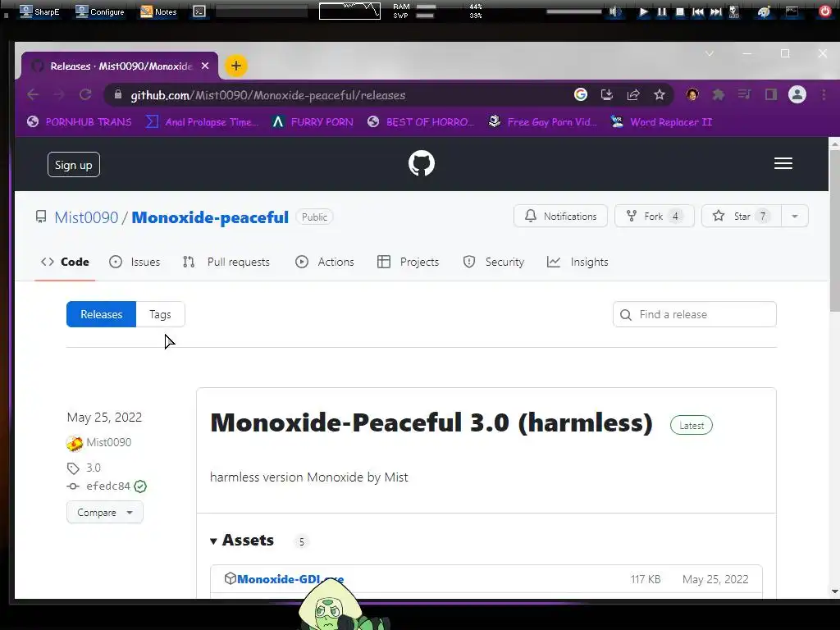The image size is (840, 630).
Task: Collapse the Assets section
Action: [x=242, y=540]
